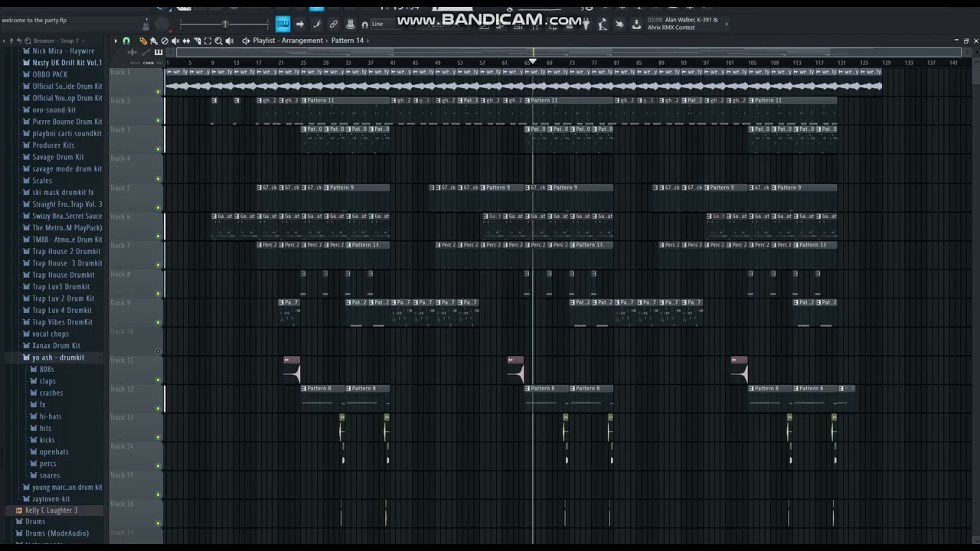Expand the Trap Vibes DrumKit folder
Screen dimensions: 980x551
coord(62,322)
